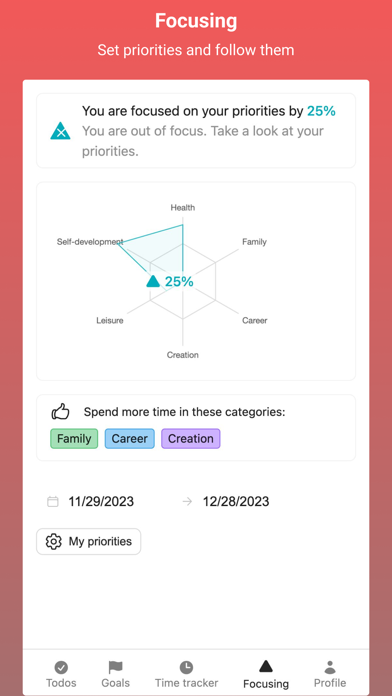Open the Todos checkmark icon
Screen dimensions: 392x696
point(61,667)
